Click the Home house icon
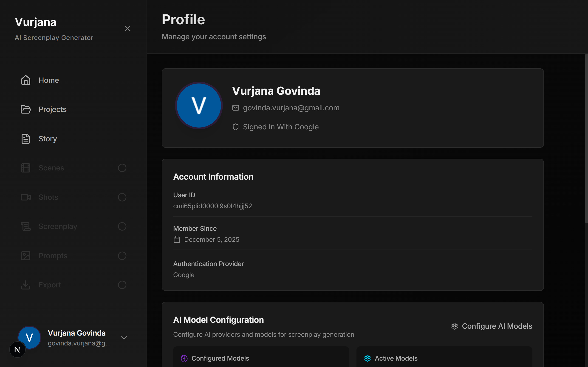Image resolution: width=588 pixels, height=367 pixels. coord(25,80)
